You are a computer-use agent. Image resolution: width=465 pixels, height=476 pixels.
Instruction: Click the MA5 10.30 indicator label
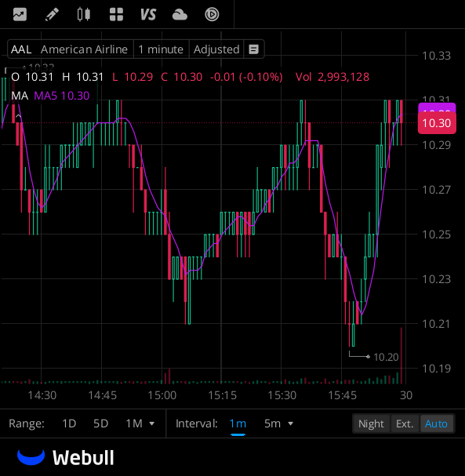(62, 96)
